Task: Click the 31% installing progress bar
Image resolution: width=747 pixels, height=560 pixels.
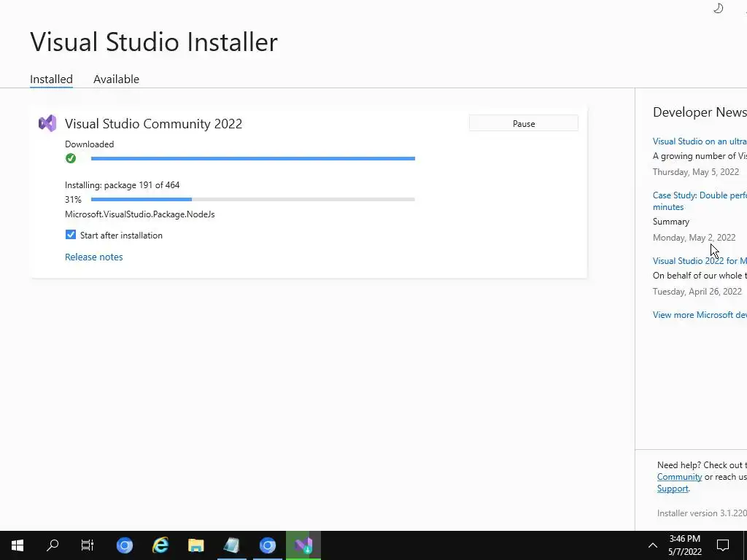Action: coord(253,200)
